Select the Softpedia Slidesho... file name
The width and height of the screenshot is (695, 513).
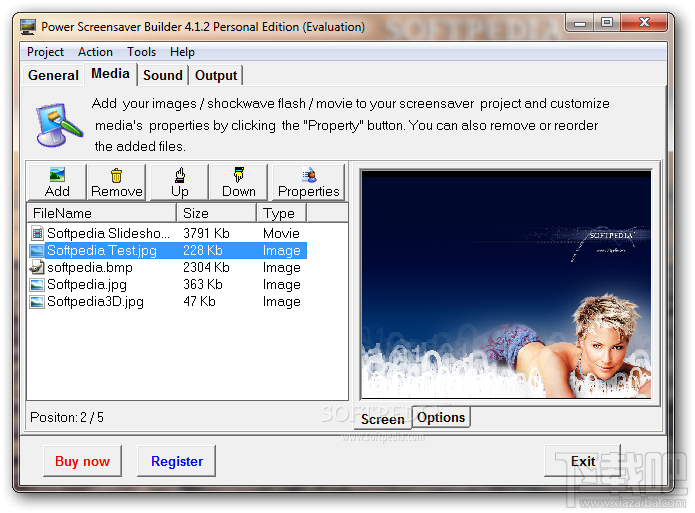click(x=108, y=233)
